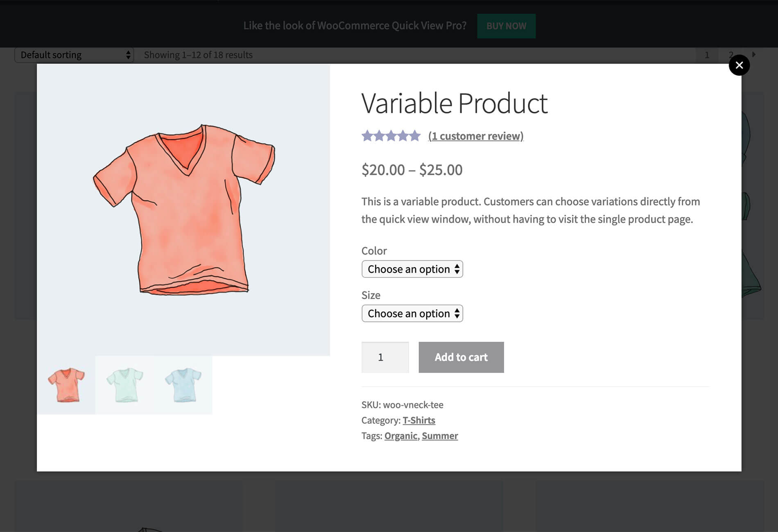This screenshot has height=532, width=778.
Task: Select the green t-shirt thumbnail
Action: click(x=125, y=385)
